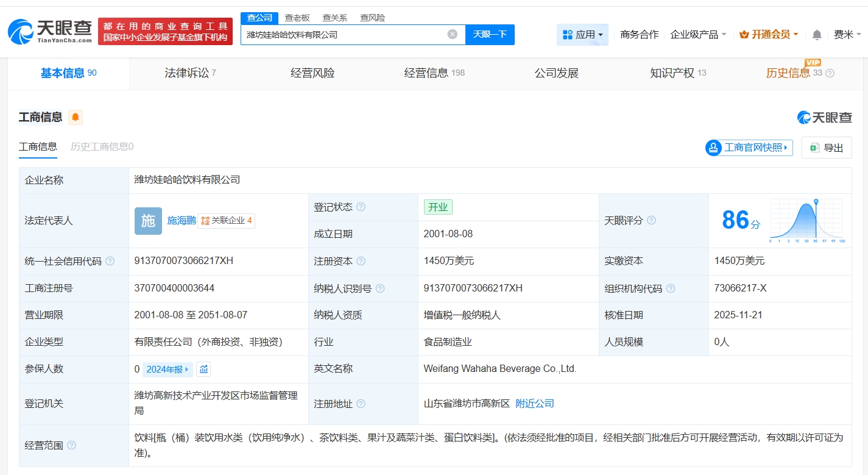
Task: Expand the 开通会员 membership dropdown
Action: [769, 35]
